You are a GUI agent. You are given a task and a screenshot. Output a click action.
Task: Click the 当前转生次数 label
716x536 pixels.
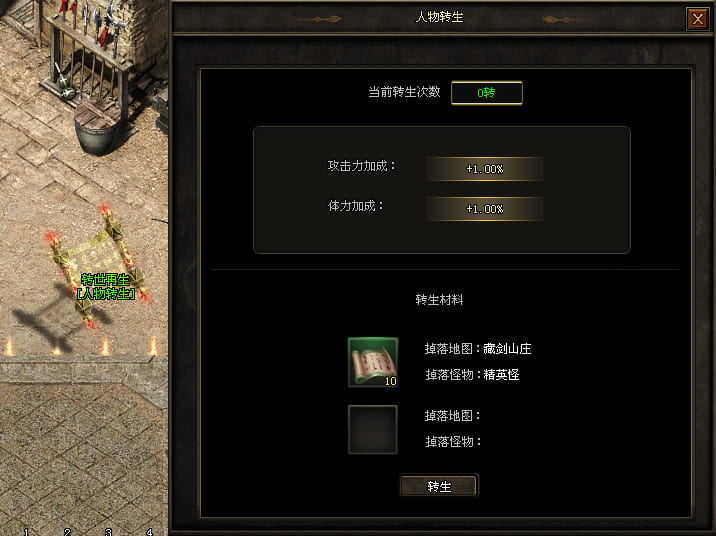click(x=404, y=92)
